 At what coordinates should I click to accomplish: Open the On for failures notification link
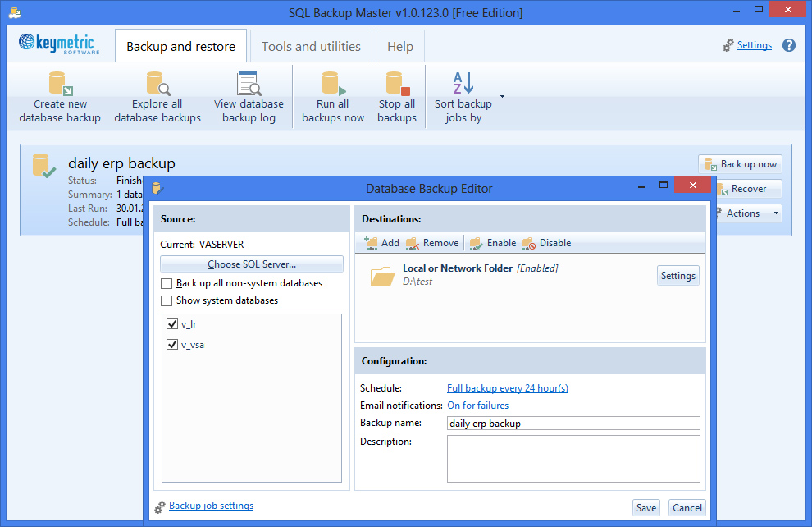point(478,406)
